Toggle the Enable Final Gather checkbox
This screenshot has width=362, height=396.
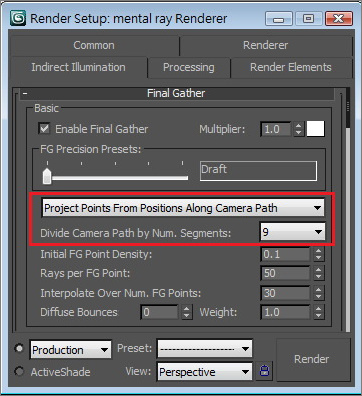(x=45, y=129)
